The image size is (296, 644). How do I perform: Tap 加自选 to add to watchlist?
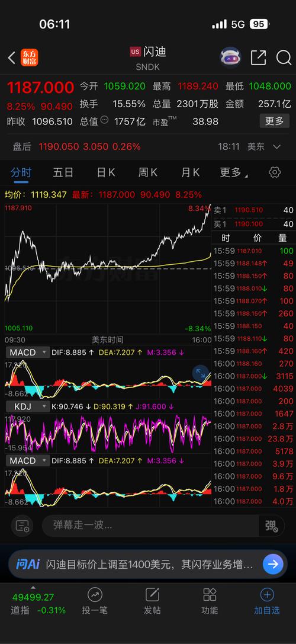pyautogui.click(x=267, y=602)
